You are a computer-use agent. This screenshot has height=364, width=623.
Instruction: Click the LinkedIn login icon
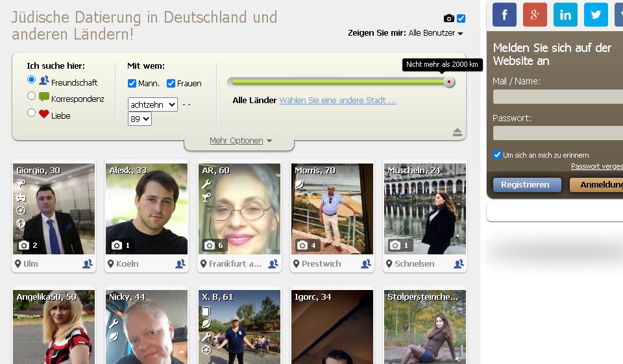(x=565, y=15)
